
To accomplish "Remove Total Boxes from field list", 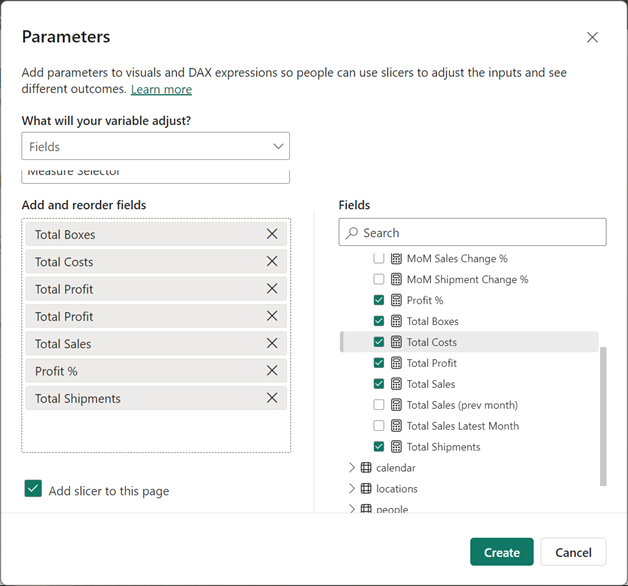I will click(x=272, y=234).
